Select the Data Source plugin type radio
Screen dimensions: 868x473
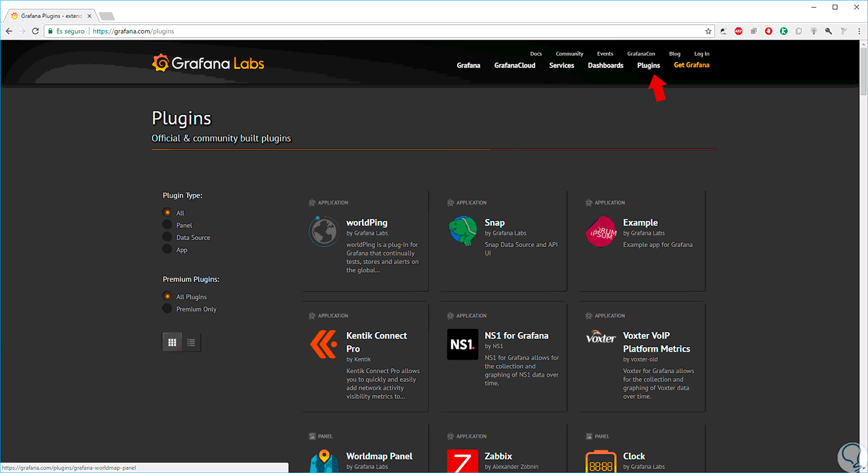click(x=167, y=237)
